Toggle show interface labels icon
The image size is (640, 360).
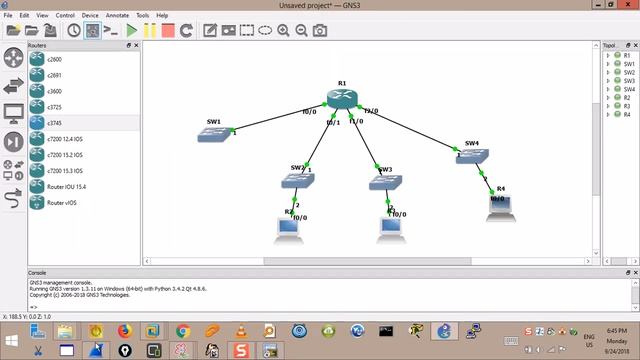coord(92,31)
